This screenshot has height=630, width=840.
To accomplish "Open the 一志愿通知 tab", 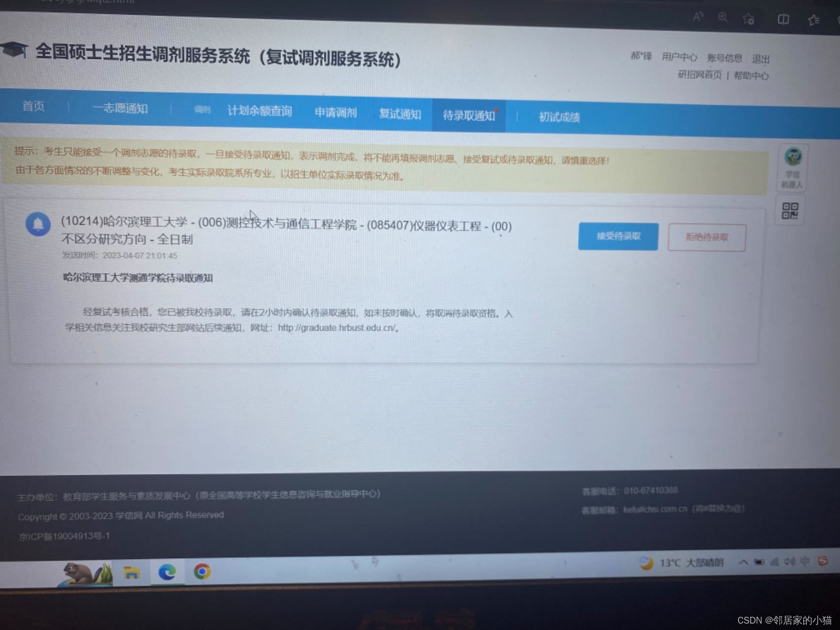I will [x=120, y=108].
